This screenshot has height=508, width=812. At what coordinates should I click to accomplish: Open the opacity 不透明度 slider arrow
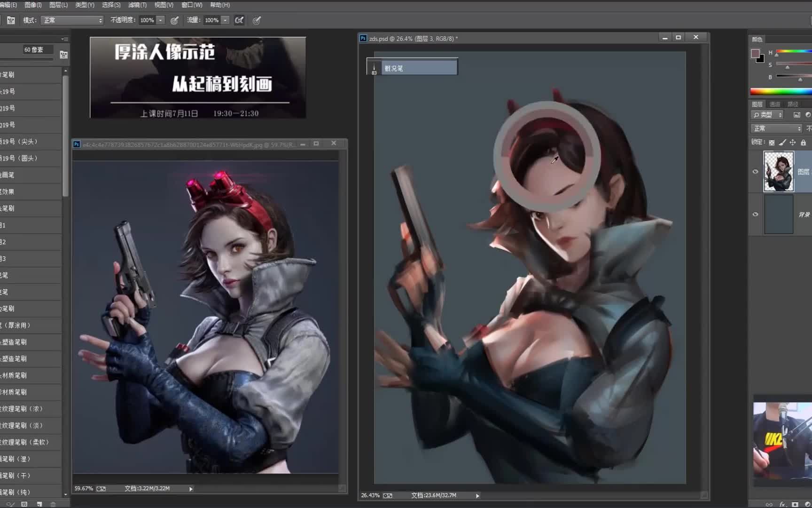pos(161,20)
